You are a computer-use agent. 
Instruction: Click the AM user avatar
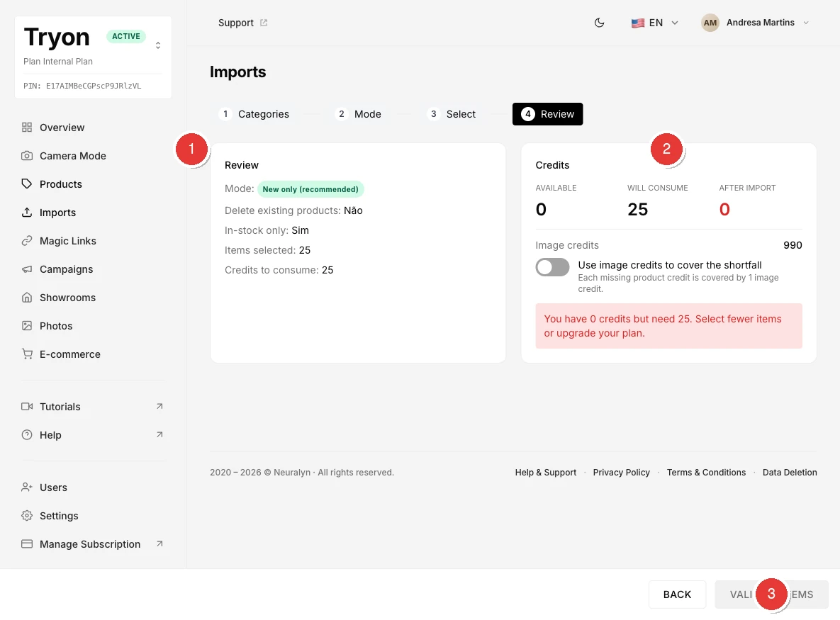[710, 23]
